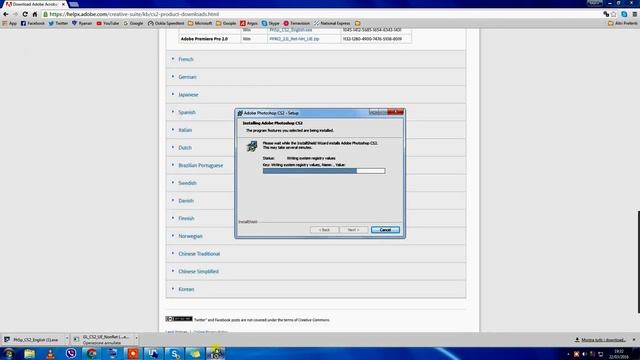Bookmark this page with the star icon
This screenshot has width=640, height=360.
pos(613,14)
